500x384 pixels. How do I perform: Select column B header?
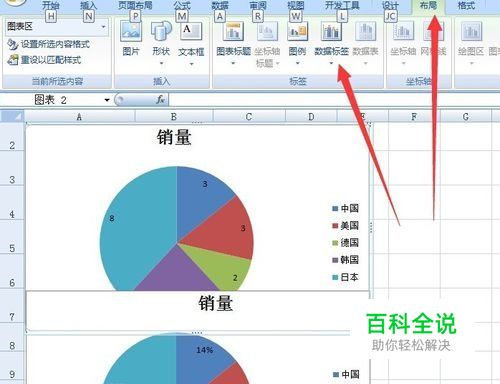174,116
